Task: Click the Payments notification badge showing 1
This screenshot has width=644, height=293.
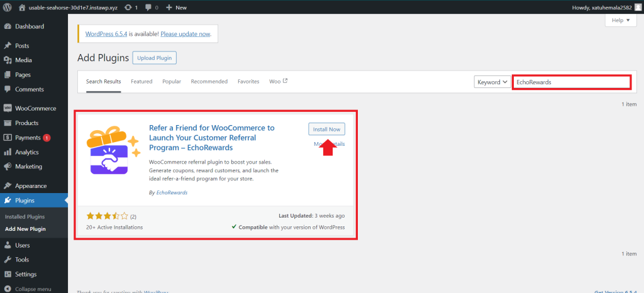Action: (47, 138)
